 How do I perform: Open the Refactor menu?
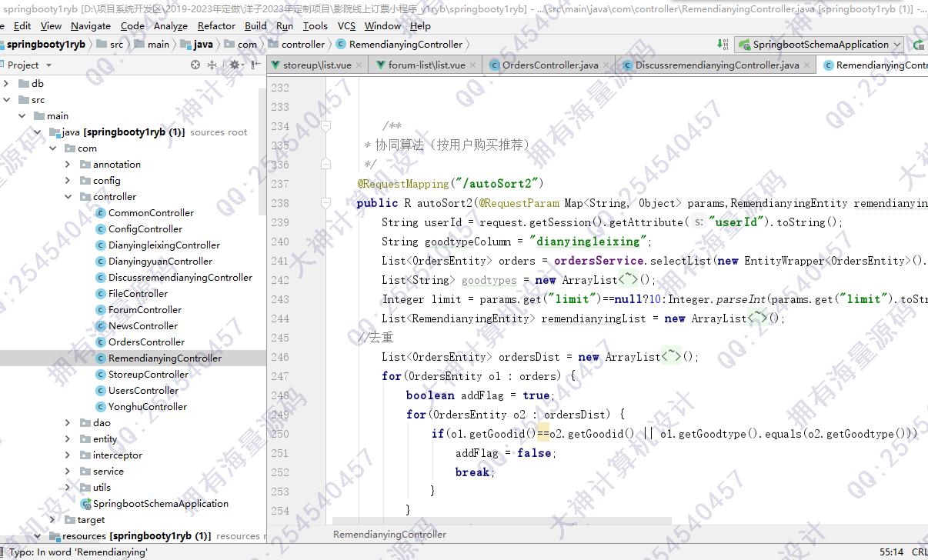coord(216,25)
